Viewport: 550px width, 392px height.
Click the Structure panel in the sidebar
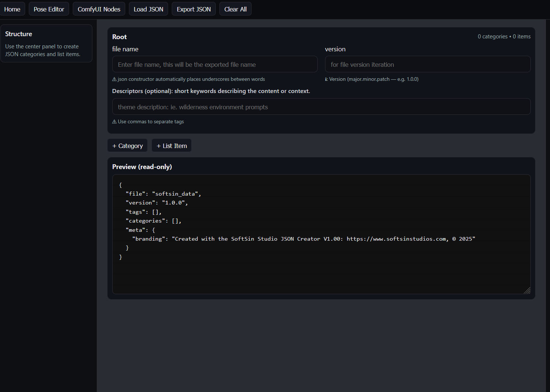click(x=46, y=43)
